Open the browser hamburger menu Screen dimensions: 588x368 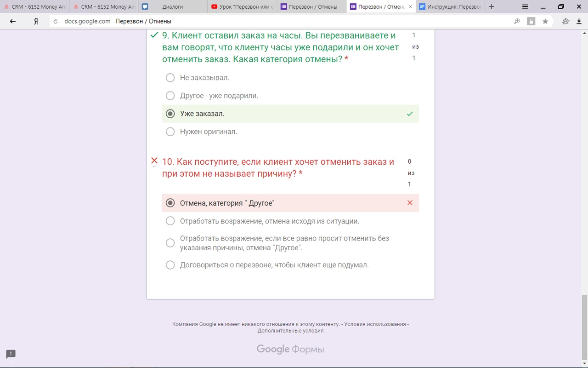[525, 6]
